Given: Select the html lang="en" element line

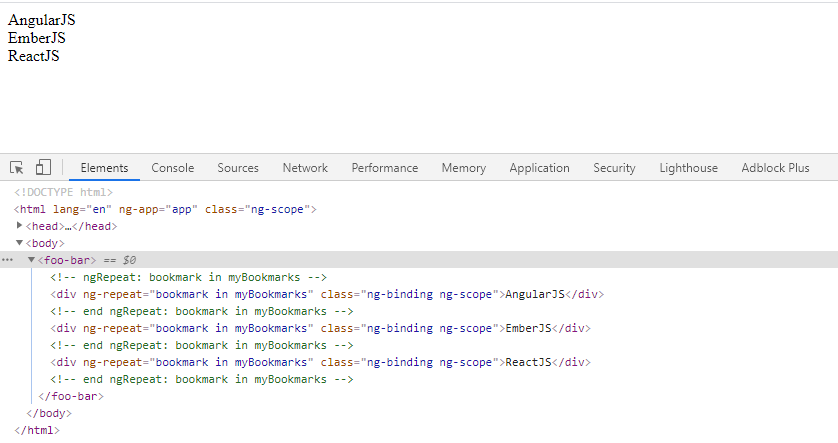Looking at the screenshot, I should click(165, 209).
